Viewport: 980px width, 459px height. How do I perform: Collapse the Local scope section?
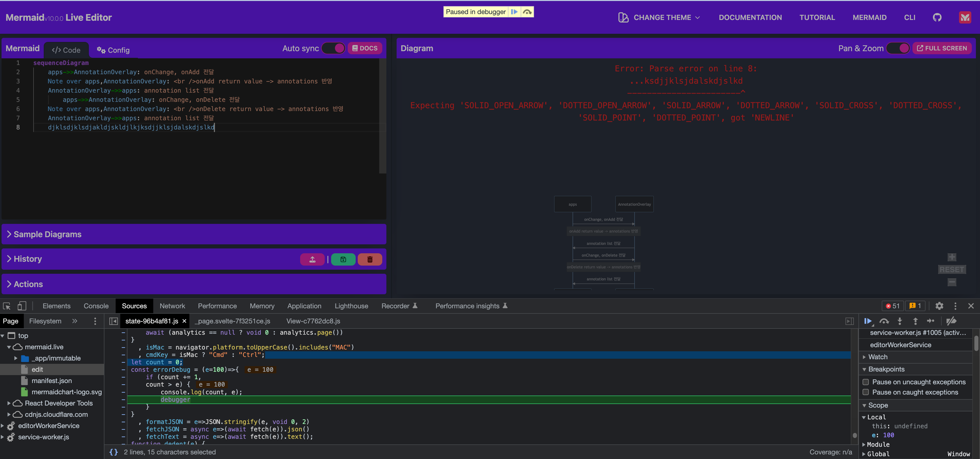[865, 417]
